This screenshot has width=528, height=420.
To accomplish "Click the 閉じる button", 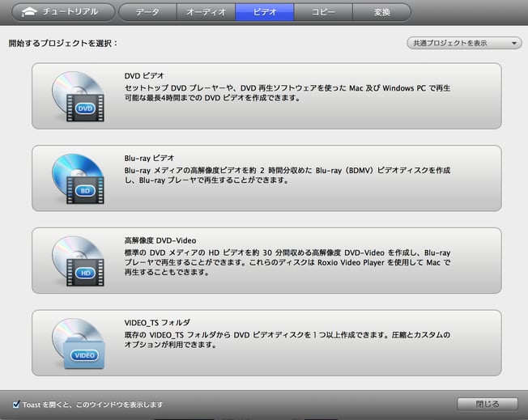I will click(488, 404).
